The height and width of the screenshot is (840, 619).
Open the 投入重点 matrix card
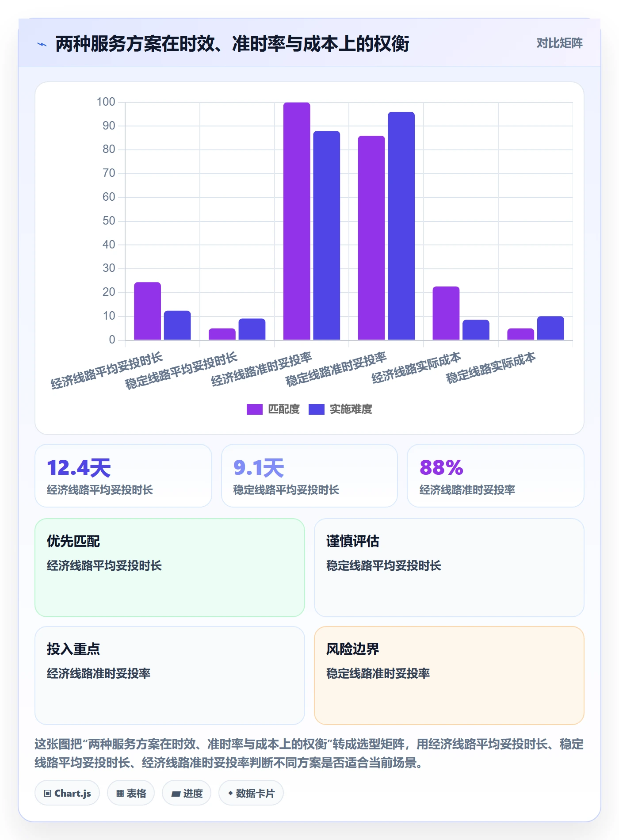[x=170, y=676]
